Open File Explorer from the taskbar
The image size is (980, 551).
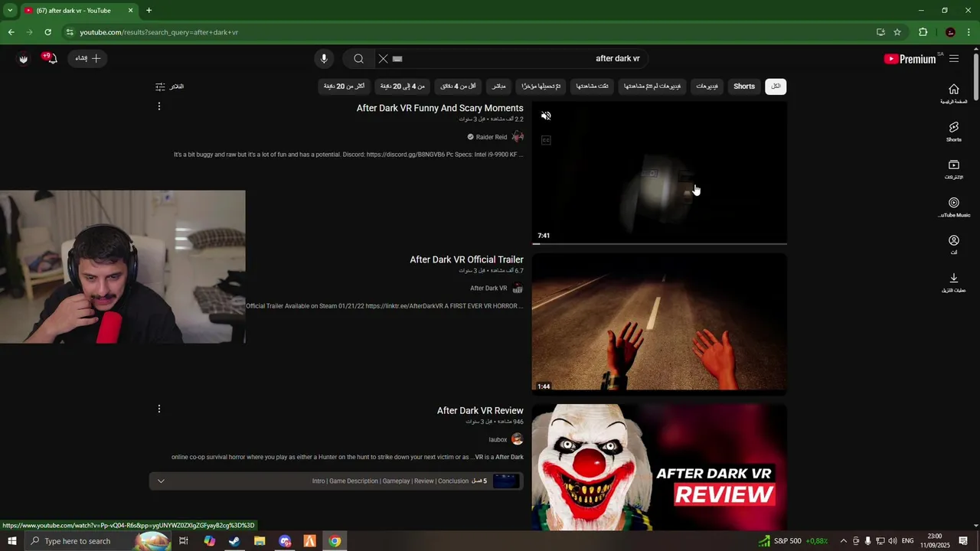[x=260, y=541]
